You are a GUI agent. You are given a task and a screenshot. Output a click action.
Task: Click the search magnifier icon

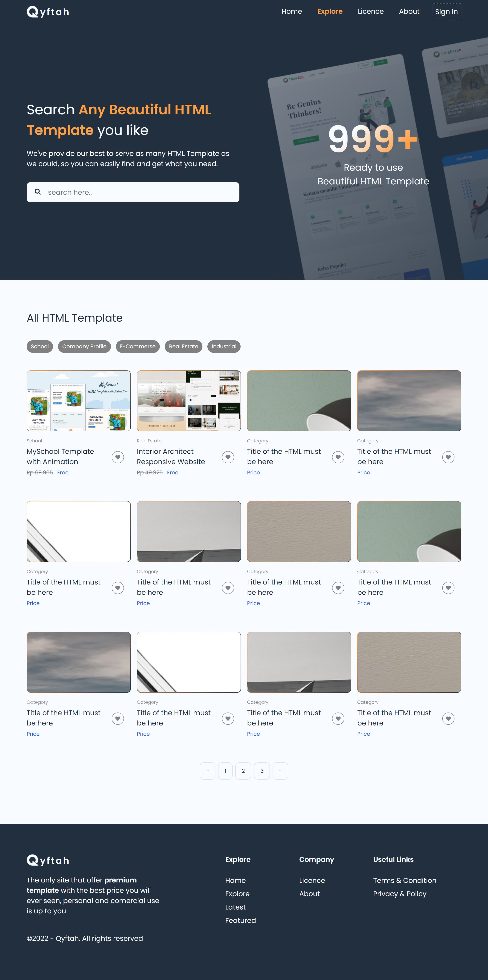[38, 192]
